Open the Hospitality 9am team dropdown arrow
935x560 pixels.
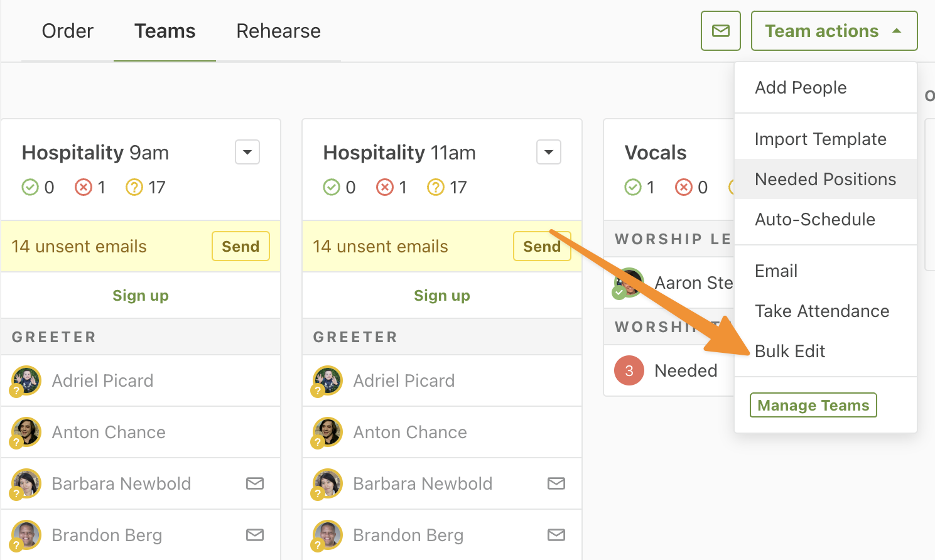(247, 152)
